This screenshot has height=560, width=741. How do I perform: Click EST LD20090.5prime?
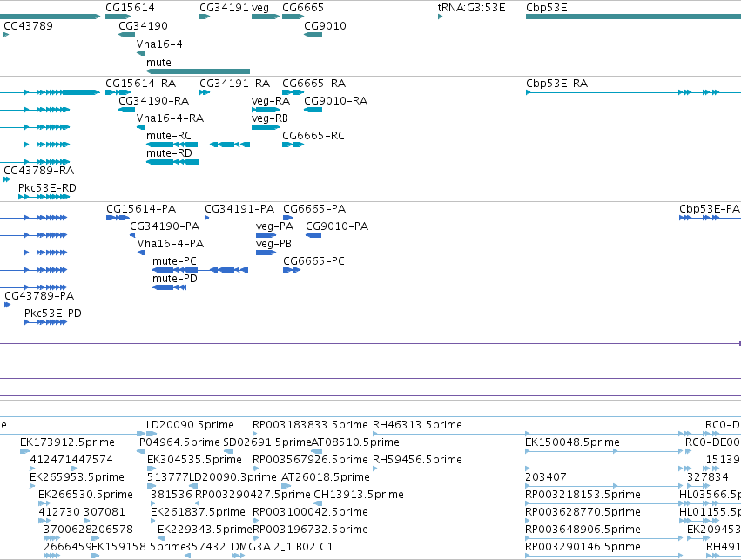(190, 425)
